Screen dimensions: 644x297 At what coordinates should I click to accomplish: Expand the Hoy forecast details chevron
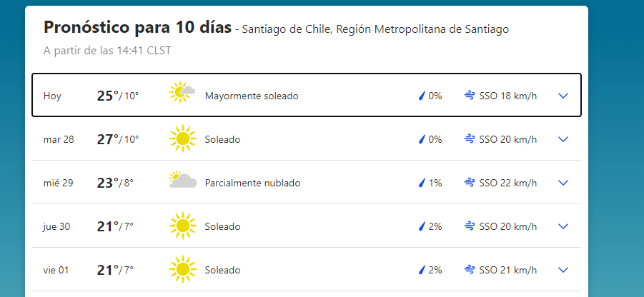tap(563, 96)
